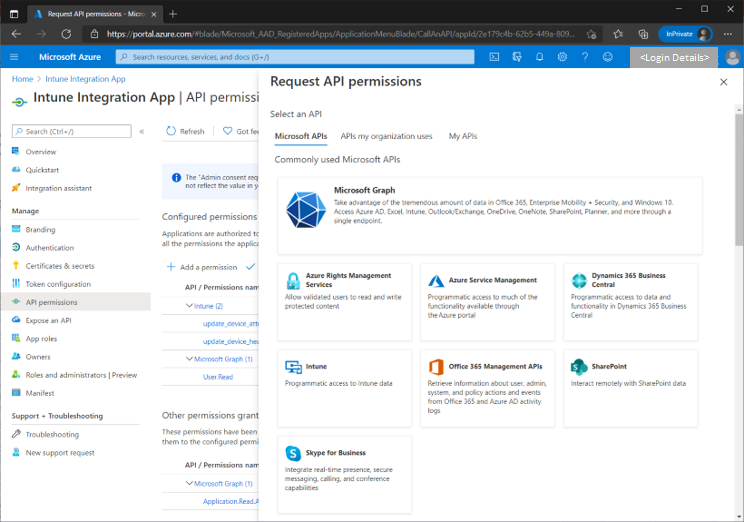Open portal settings gear icon

562,57
